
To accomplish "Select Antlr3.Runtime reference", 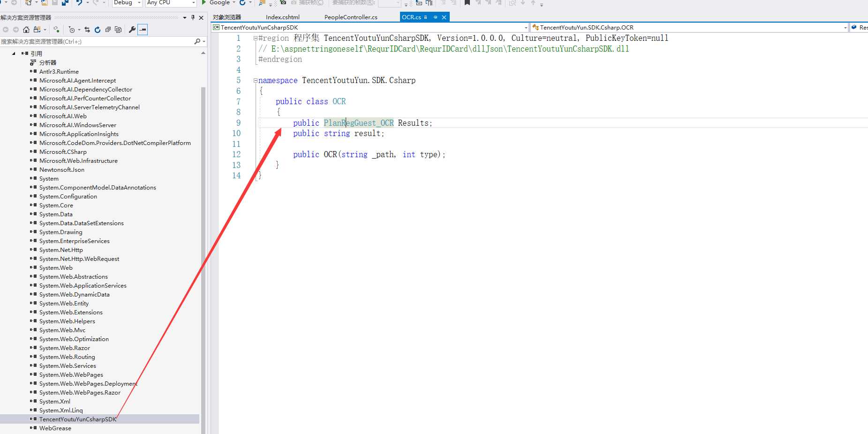I will coord(59,72).
